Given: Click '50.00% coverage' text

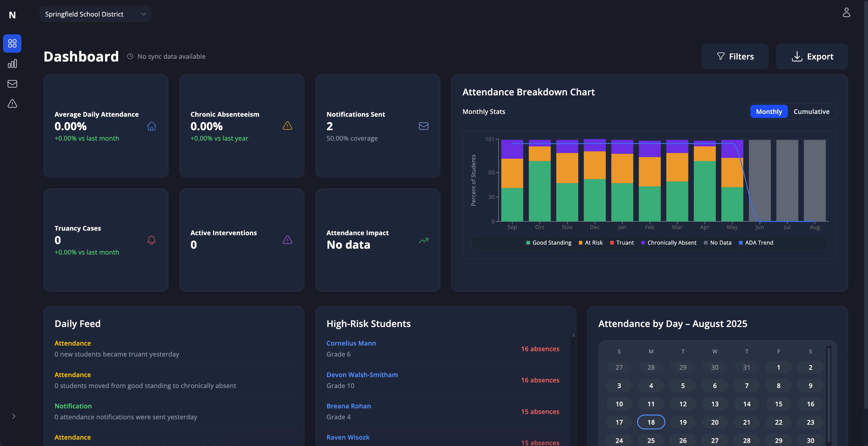Looking at the screenshot, I should point(352,138).
